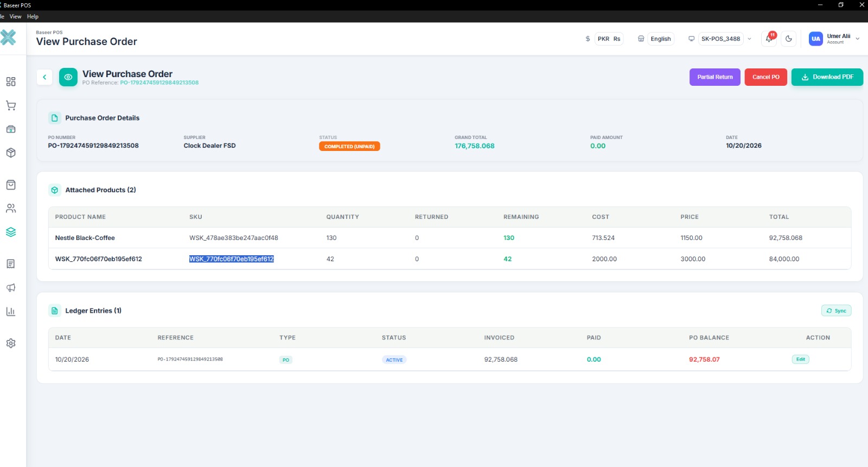
Task: Click the cube products sidebar icon
Action: coord(11,153)
